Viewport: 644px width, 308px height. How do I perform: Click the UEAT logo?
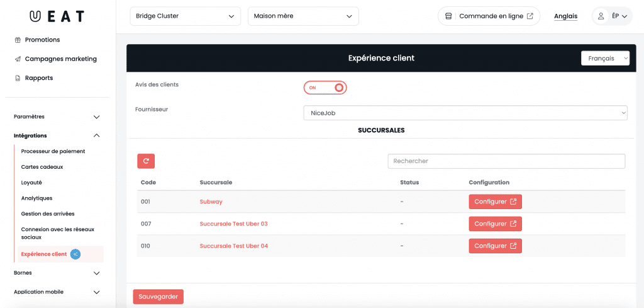coord(57,16)
